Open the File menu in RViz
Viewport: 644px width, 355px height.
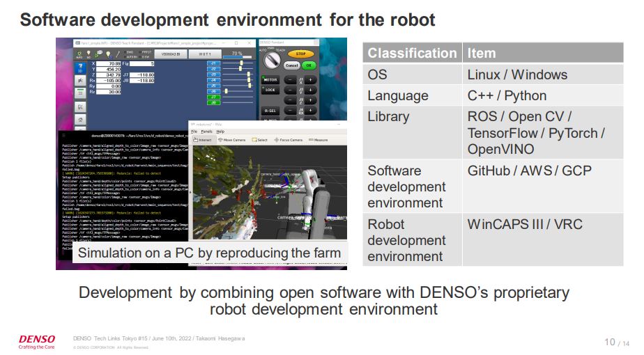click(194, 131)
